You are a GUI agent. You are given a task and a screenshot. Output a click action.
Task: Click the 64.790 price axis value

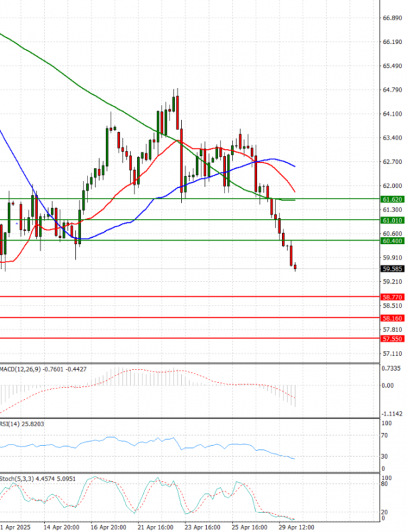392,90
